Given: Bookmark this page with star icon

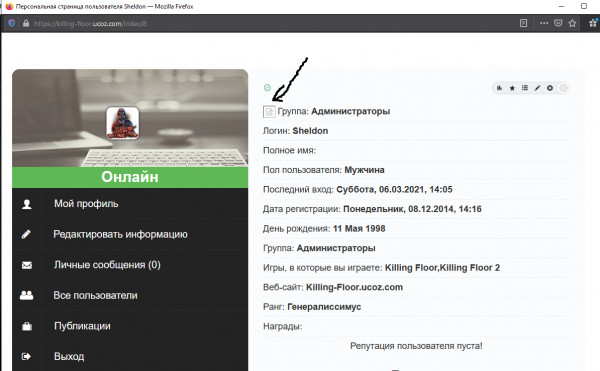Looking at the screenshot, I should [x=572, y=23].
